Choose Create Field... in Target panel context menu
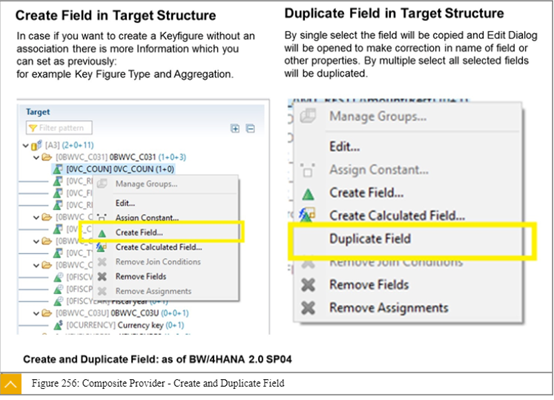 tap(139, 233)
